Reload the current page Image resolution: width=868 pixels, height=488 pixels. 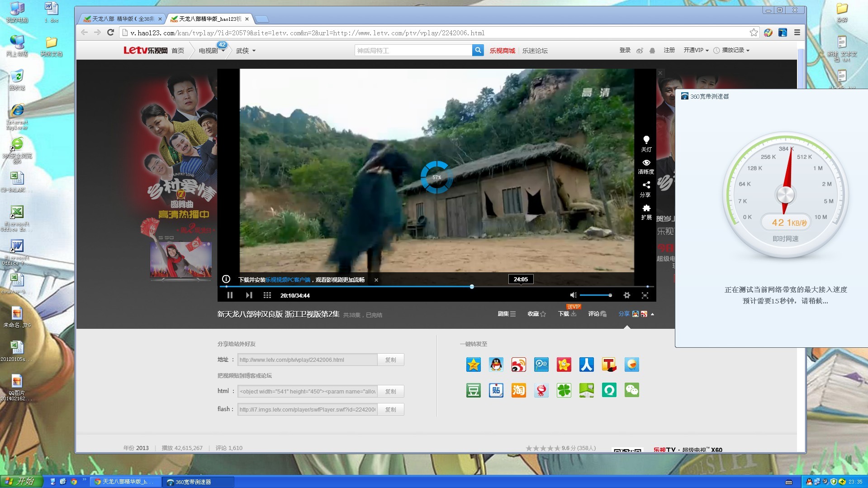click(110, 33)
